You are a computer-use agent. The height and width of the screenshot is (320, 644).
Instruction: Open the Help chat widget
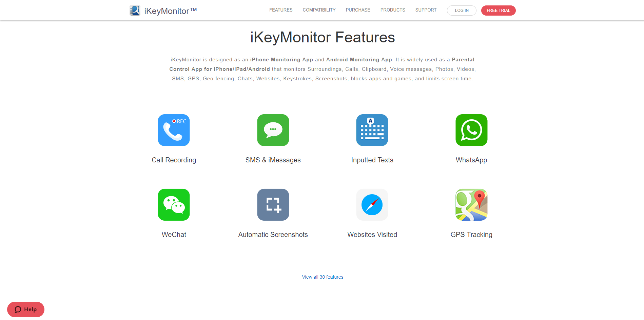(x=26, y=309)
